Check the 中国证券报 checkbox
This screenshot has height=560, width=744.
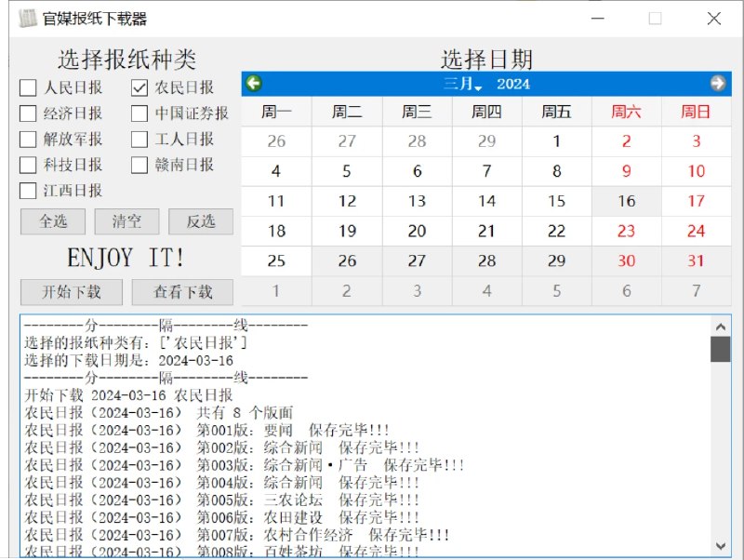click(139, 114)
